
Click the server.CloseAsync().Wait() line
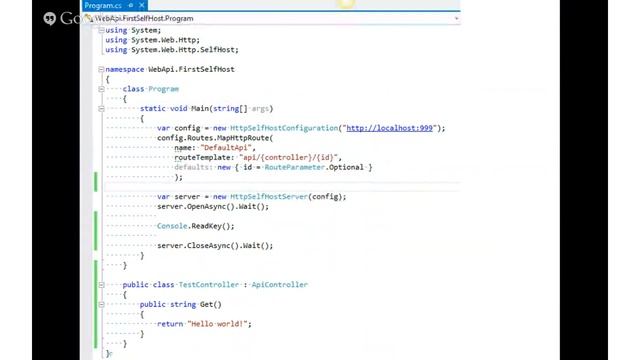pyautogui.click(x=215, y=246)
